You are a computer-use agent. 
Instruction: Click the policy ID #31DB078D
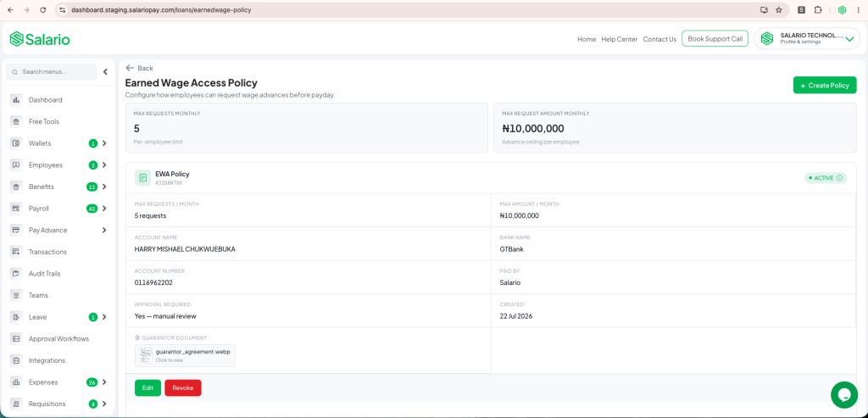(169, 182)
